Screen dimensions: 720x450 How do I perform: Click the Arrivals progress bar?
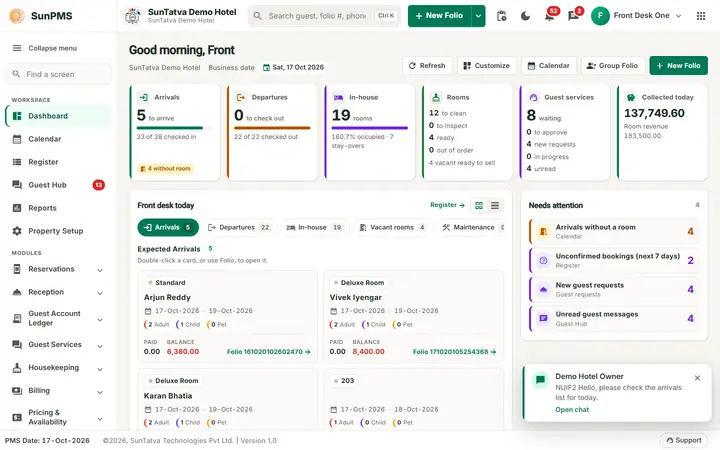click(x=174, y=128)
